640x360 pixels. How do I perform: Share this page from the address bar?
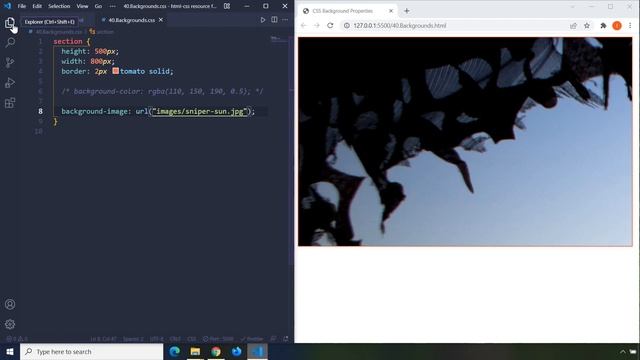click(573, 25)
